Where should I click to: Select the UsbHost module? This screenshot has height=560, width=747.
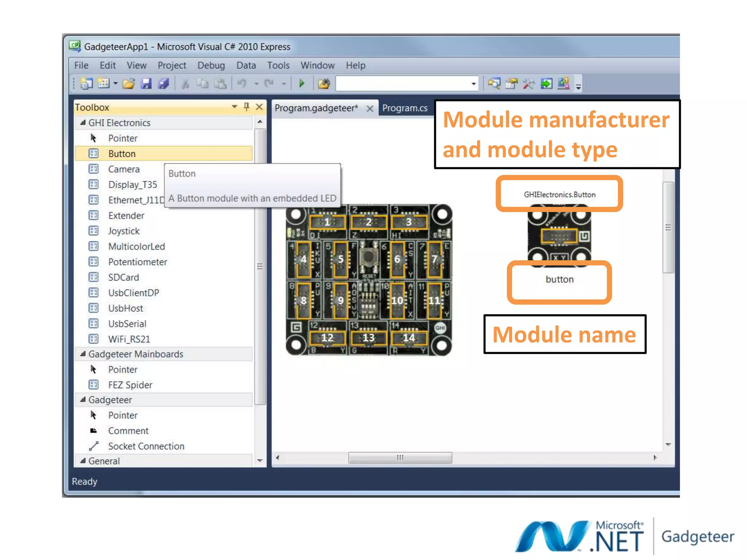click(163, 308)
